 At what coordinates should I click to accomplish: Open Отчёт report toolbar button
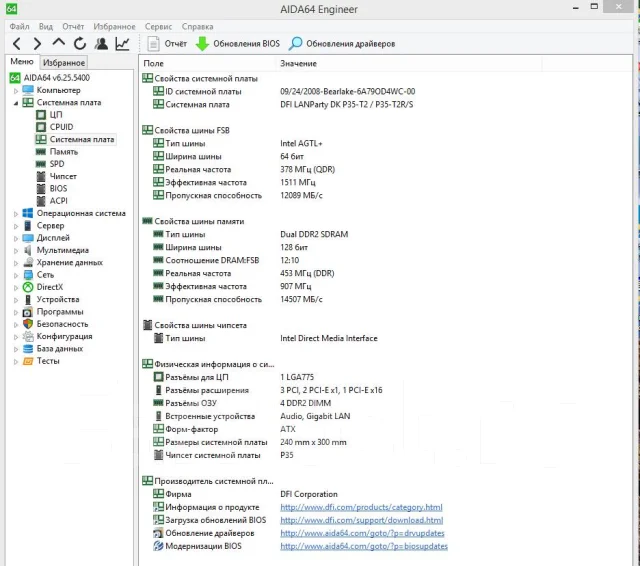pyautogui.click(x=167, y=44)
